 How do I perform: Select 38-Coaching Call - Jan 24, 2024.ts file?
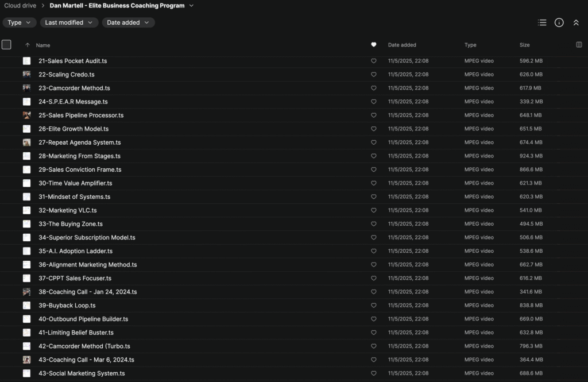coord(92,292)
